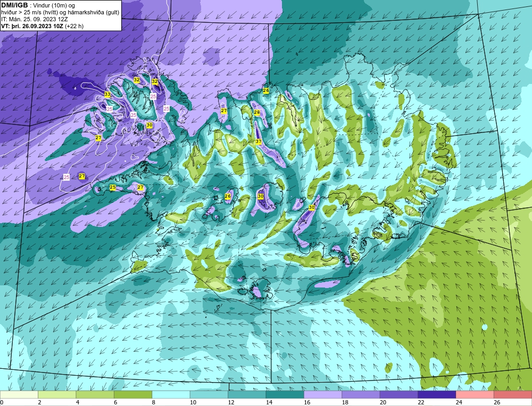Pick the 8–10 m/s pale cyan legend swatch
The image size is (532, 406).
click(171, 395)
